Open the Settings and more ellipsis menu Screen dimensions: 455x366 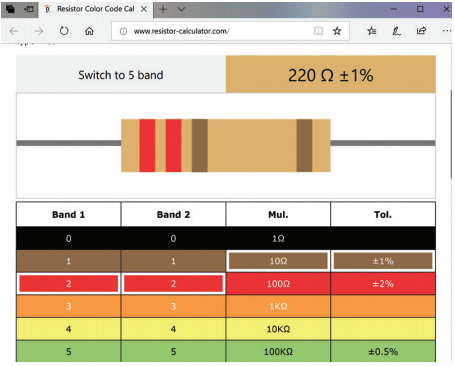coord(447,31)
